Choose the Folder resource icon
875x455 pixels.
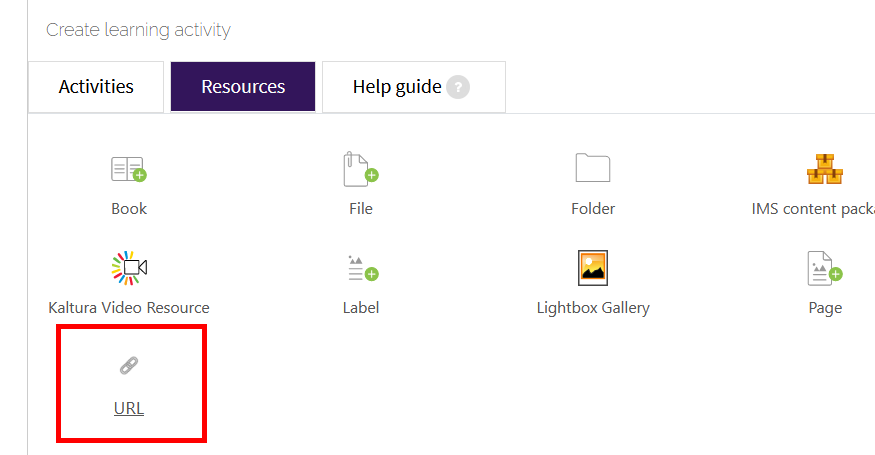point(593,167)
